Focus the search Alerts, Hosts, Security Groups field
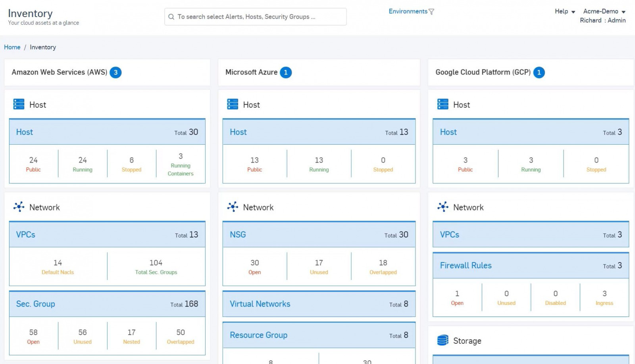This screenshot has width=635, height=364. pos(255,17)
